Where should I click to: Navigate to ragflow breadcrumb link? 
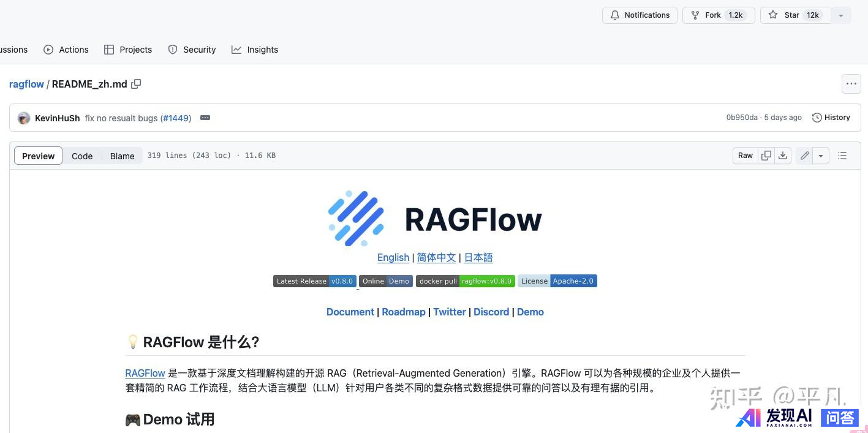coord(26,84)
